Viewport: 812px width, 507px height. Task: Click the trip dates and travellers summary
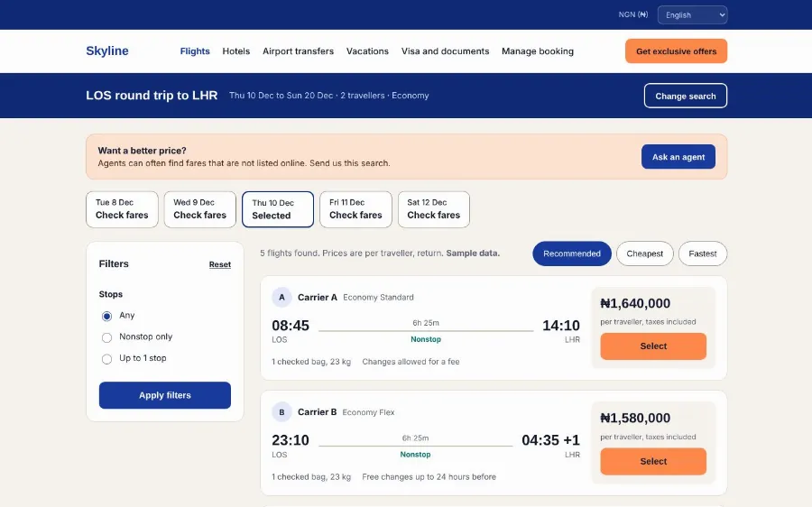tap(328, 96)
